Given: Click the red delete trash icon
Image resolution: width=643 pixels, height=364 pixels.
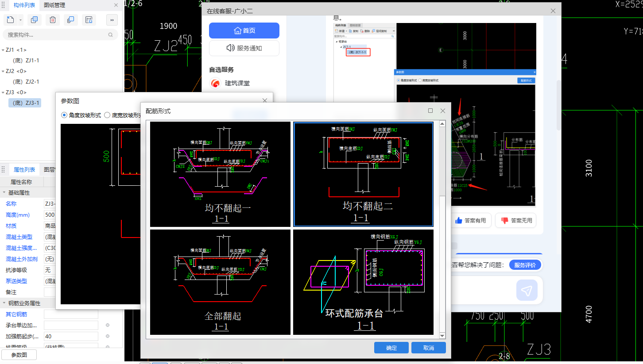Looking at the screenshot, I should pyautogui.click(x=52, y=19).
